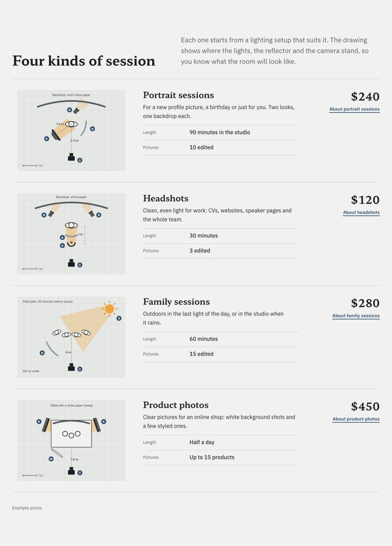Select the K key-light marker in portrait diagram
Viewport: 392px width, 546px height.
(x=47, y=139)
